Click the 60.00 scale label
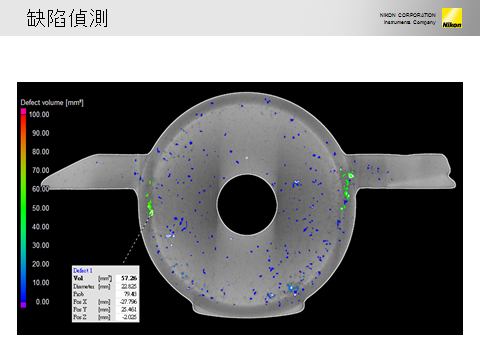Viewport: 480px width, 360px height. tap(41, 189)
